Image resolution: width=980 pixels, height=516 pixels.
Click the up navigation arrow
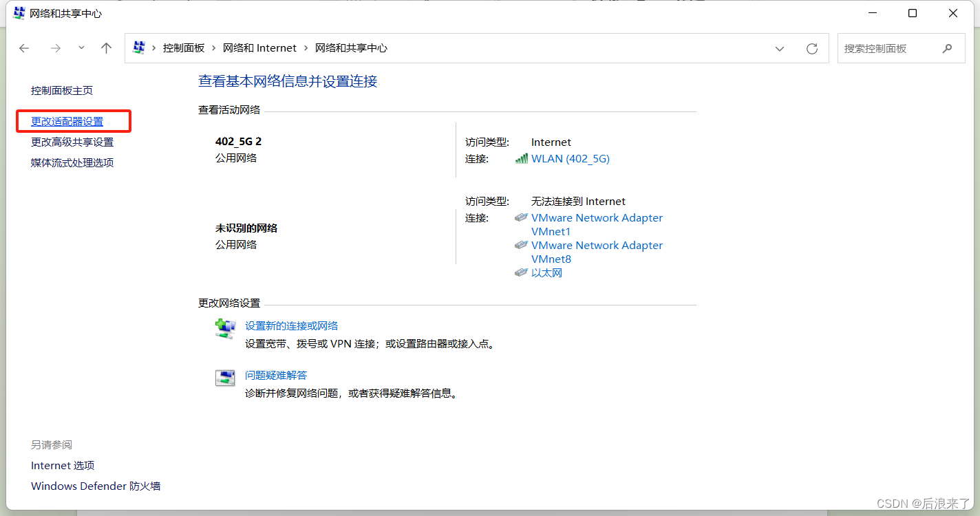coord(105,48)
